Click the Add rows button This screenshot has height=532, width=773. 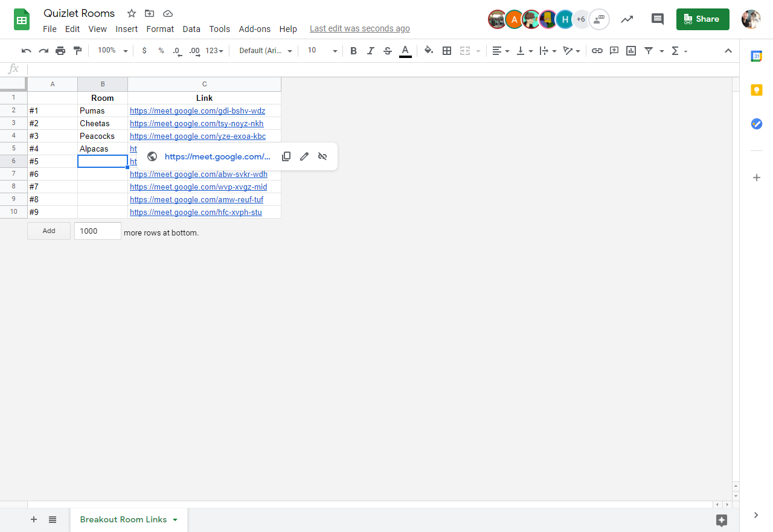click(49, 231)
